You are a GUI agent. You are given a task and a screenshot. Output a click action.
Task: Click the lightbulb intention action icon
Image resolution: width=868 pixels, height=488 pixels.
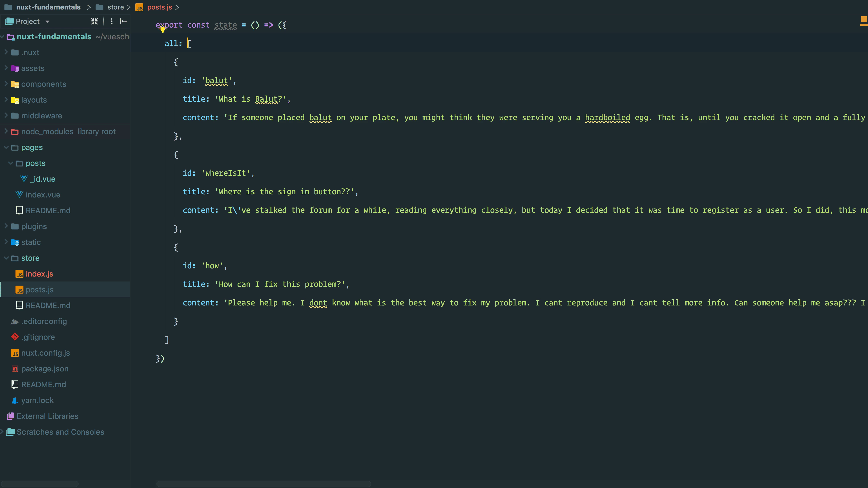click(x=163, y=29)
